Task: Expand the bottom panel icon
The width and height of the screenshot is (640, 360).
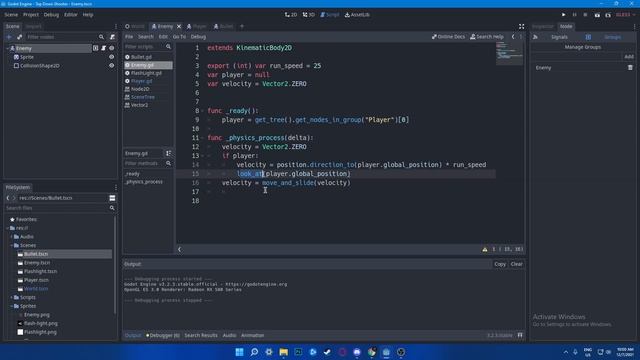Action: pyautogui.click(x=520, y=335)
